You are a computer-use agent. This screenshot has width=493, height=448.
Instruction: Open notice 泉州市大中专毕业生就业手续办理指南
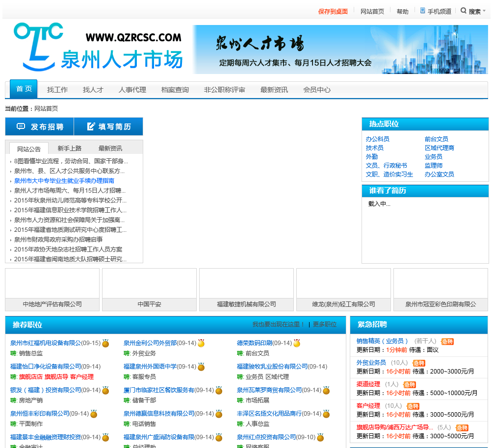[x=64, y=181]
